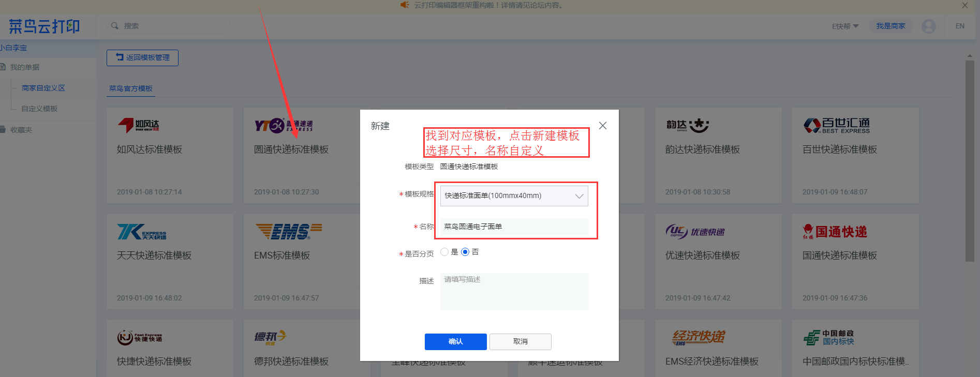The height and width of the screenshot is (377, 980).
Task: Click the 国通快递 logo
Action: click(x=835, y=232)
